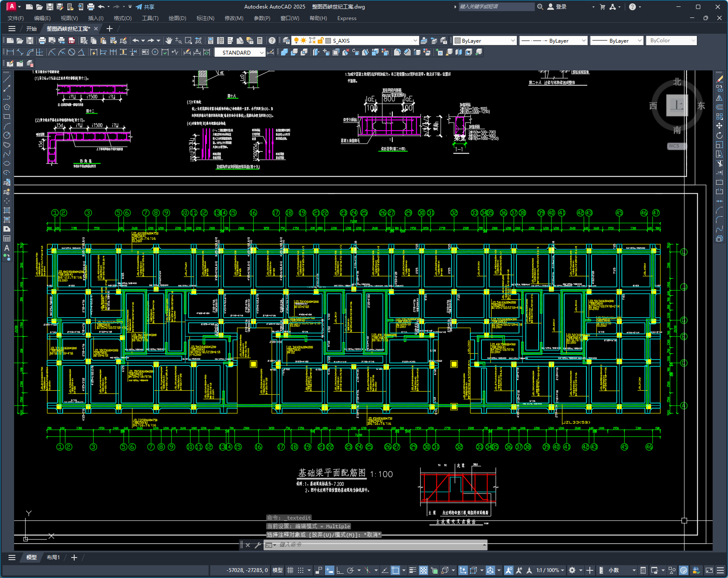Toggle the drawing Grid display

point(290,570)
